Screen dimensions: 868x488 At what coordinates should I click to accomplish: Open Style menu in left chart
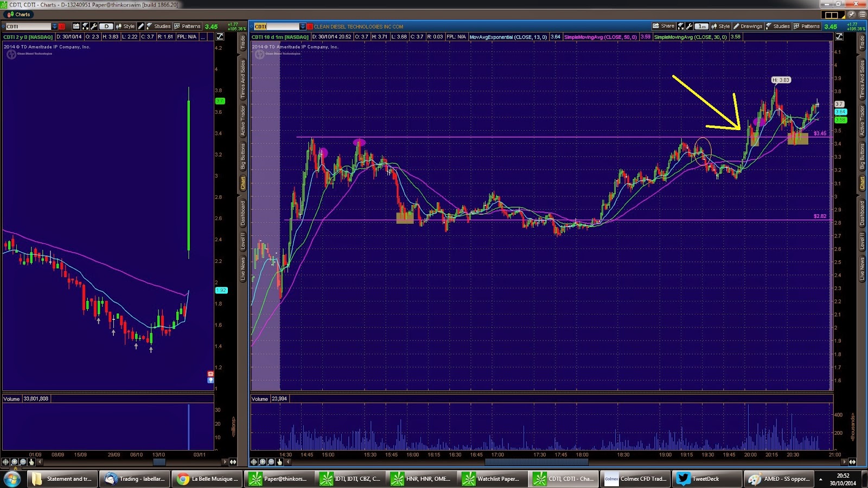125,26
